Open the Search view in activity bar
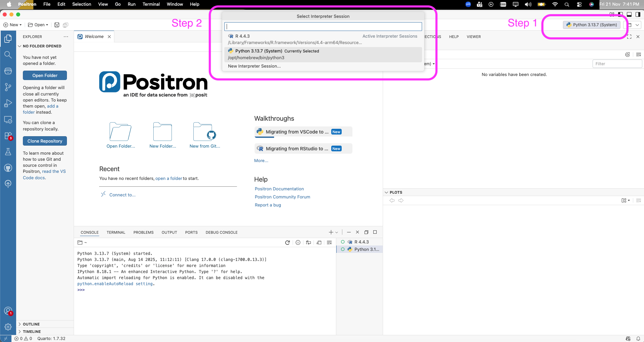This screenshot has width=644, height=342. coord(8,54)
